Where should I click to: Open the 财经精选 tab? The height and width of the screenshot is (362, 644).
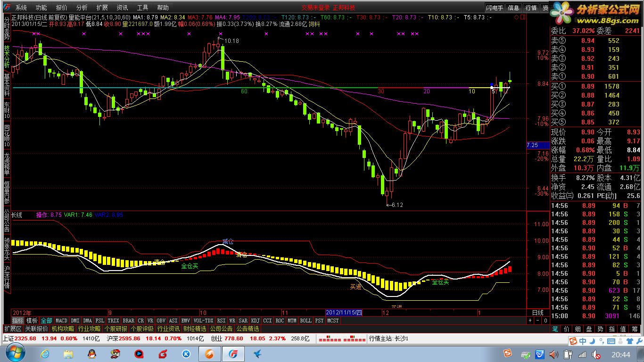[x=195, y=329]
